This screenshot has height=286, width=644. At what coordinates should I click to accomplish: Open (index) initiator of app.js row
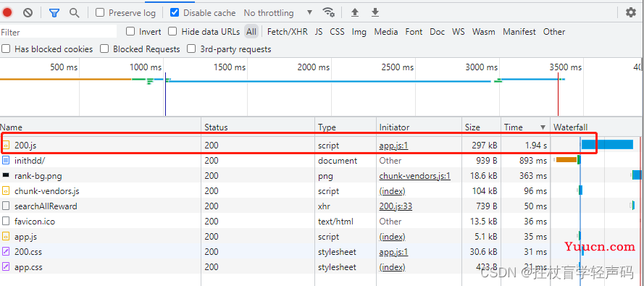(392, 237)
